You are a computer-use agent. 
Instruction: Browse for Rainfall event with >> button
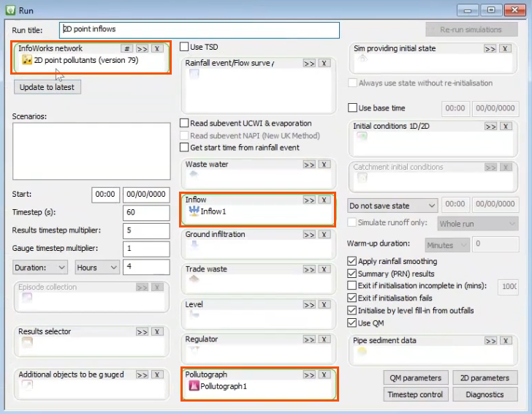309,63
